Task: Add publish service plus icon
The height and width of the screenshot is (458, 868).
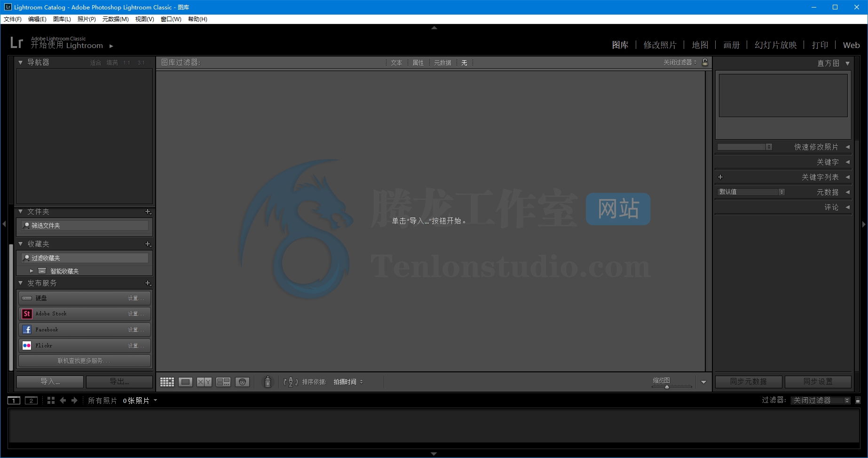Action: (x=148, y=283)
